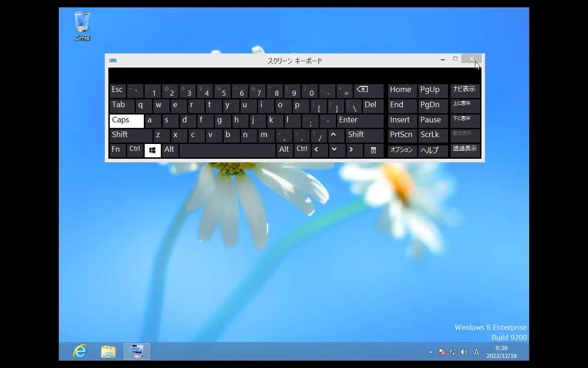Click the ヘルプ (Help) key
This screenshot has height=368, width=588.
click(433, 150)
